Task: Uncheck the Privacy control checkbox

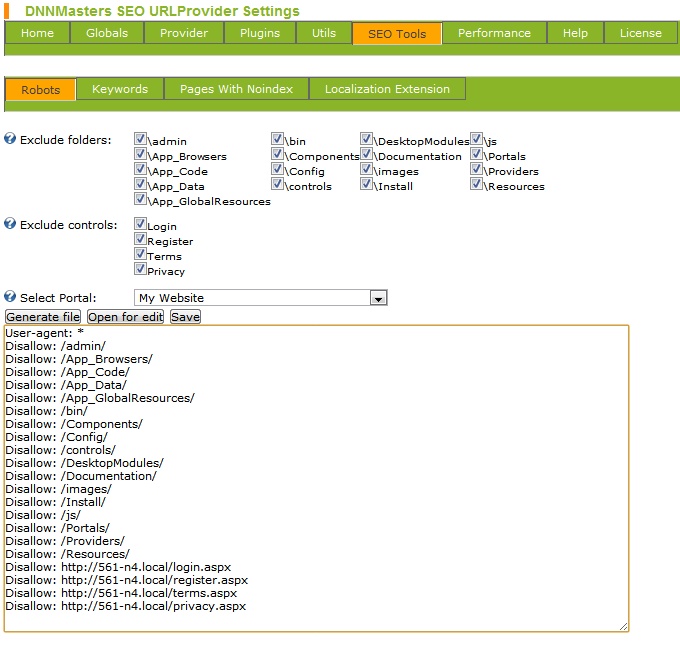Action: coord(140,269)
